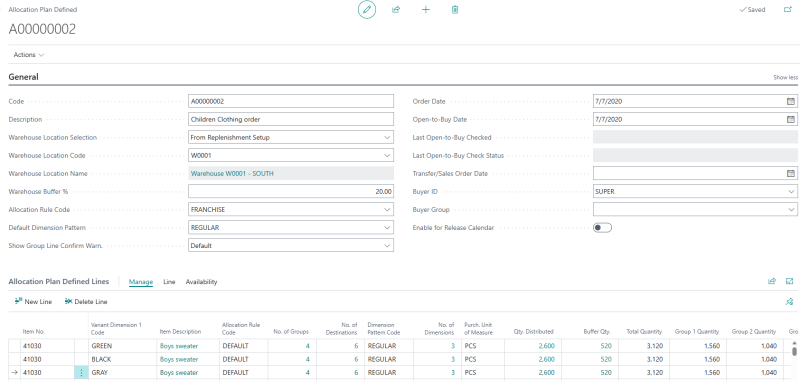
Task: Open Transfer/Sales Order Date calendar picker
Action: click(790, 173)
